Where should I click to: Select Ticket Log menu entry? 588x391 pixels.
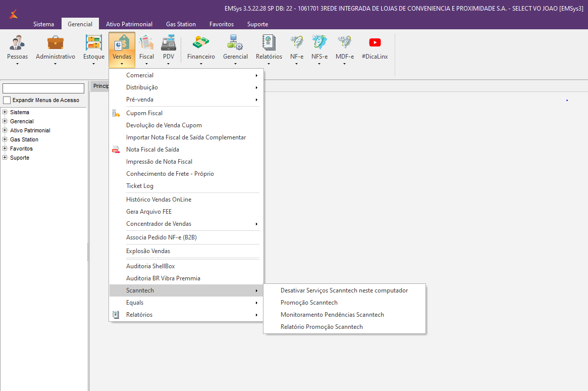[186, 186]
